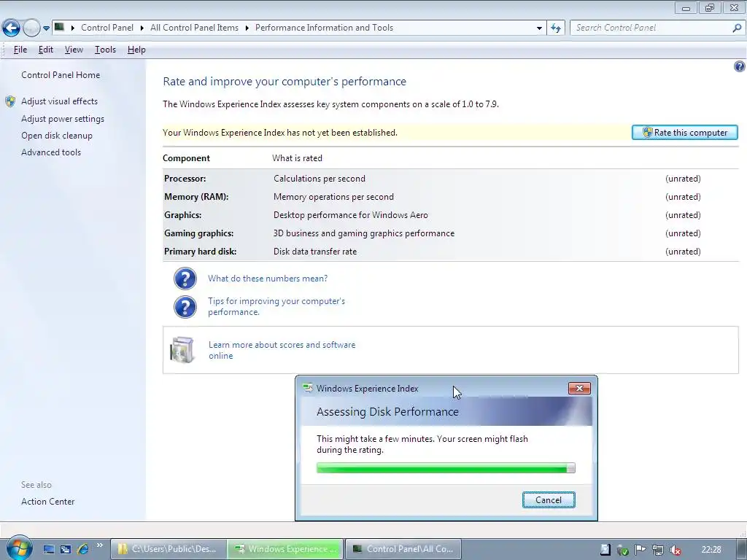
Task: Select the Gaming graphics row
Action: click(x=450, y=233)
